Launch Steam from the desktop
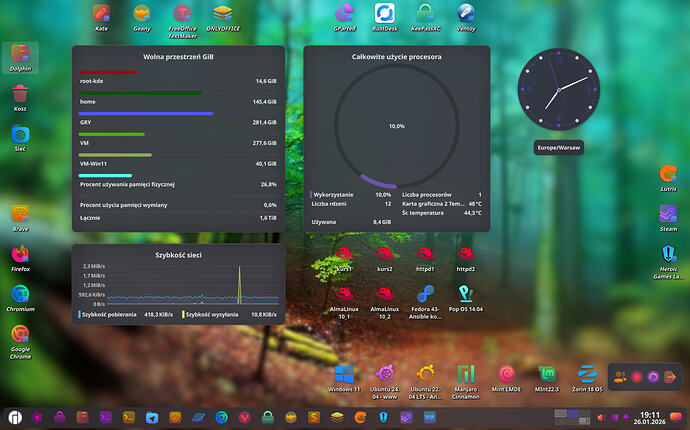Image resolution: width=690 pixels, height=430 pixels. point(669,214)
